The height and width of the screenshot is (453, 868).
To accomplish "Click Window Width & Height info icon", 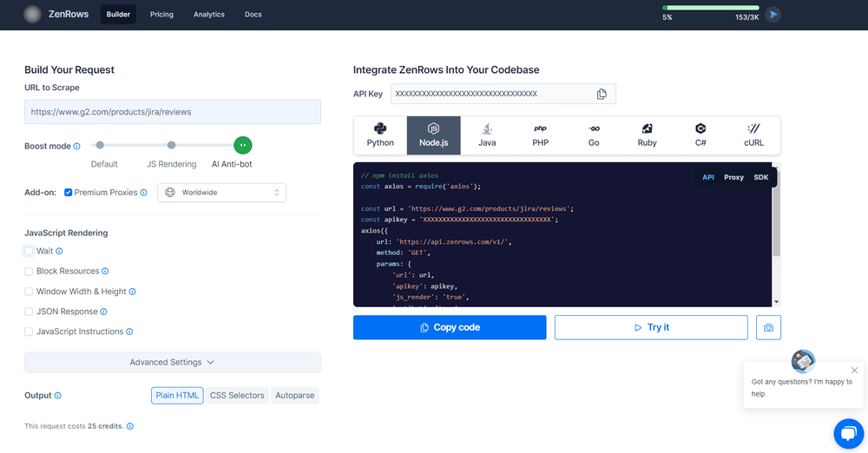I will coord(132,292).
